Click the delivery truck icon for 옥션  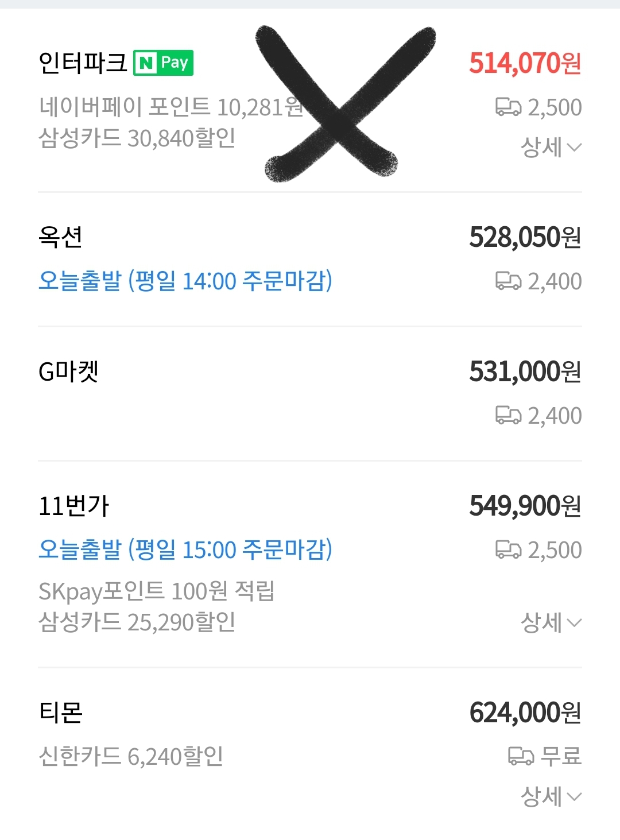click(508, 281)
